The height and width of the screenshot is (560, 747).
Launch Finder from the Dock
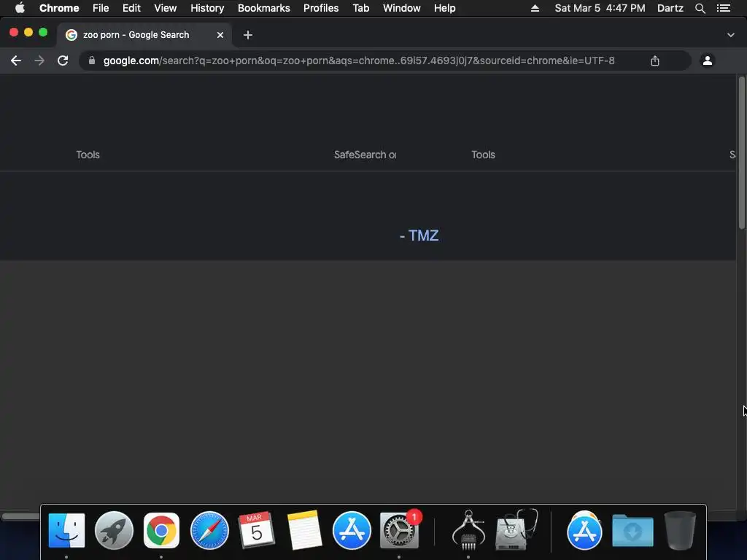(66, 530)
